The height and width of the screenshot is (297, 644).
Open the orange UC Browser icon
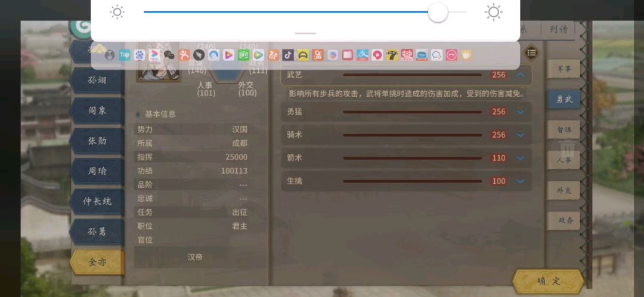click(274, 55)
